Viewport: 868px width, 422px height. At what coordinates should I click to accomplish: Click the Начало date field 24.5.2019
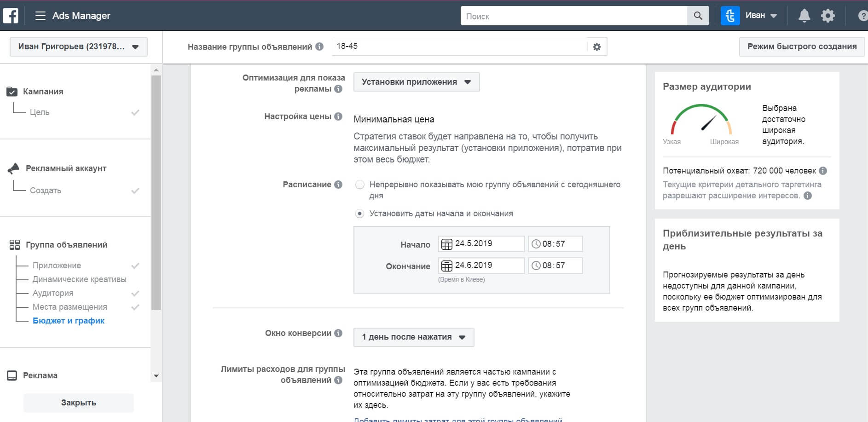coord(481,244)
